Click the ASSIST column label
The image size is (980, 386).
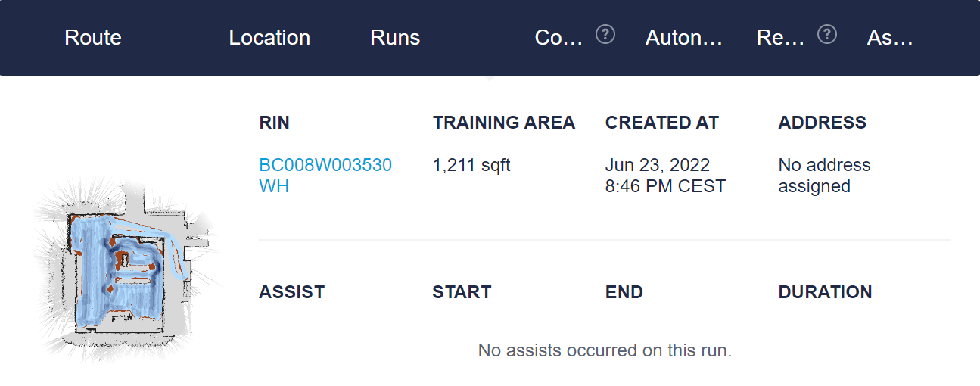[x=291, y=292]
